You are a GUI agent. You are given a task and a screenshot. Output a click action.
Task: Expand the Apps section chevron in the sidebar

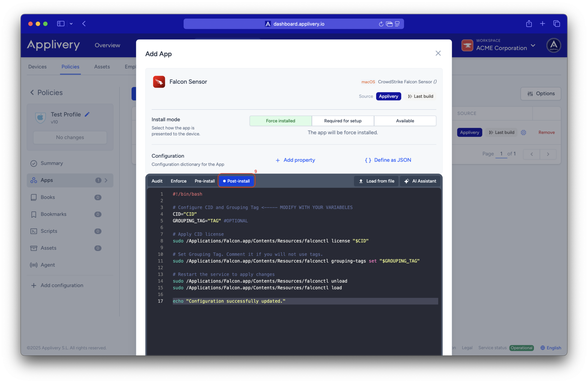pyautogui.click(x=106, y=180)
